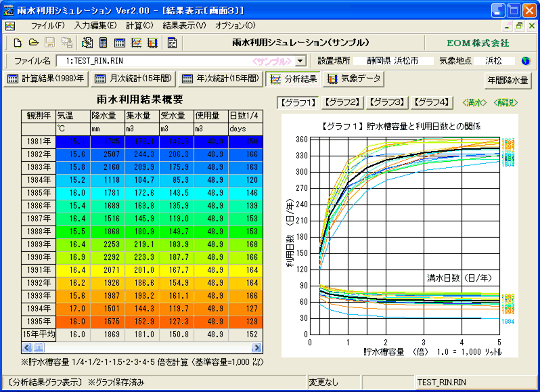The height and width of the screenshot is (392, 540).
Task: Click the 満水日数(日/年) graph label
Action: point(459,278)
